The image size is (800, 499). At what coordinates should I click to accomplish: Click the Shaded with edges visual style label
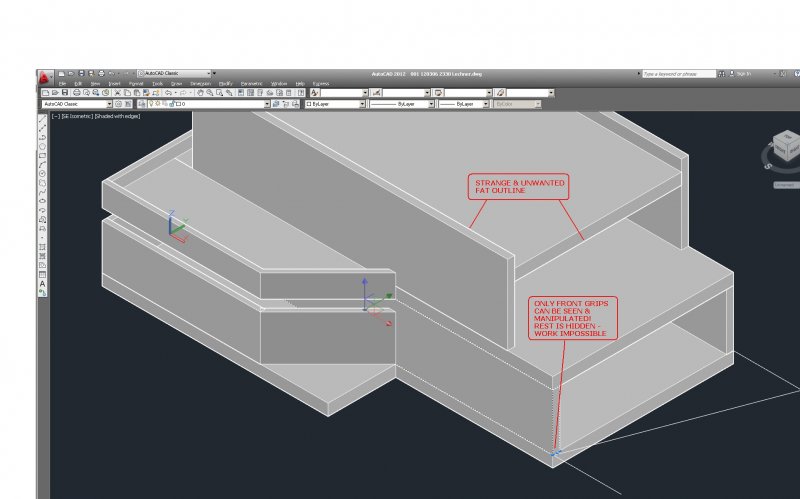[x=118, y=116]
